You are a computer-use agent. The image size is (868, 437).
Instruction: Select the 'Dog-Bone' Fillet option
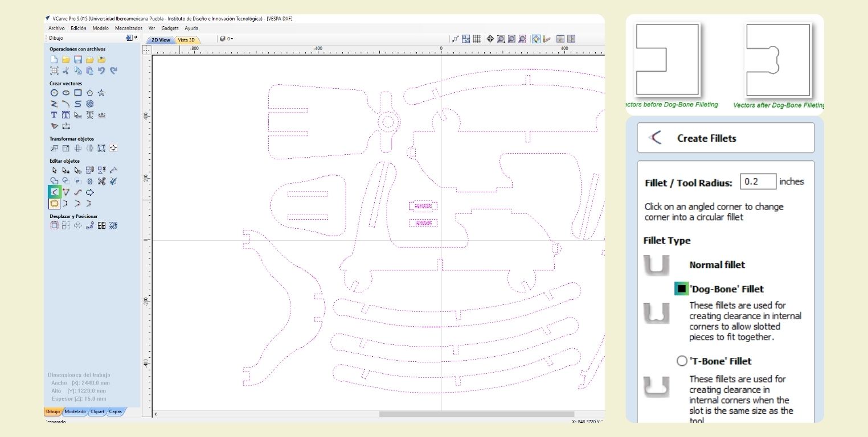pos(682,288)
